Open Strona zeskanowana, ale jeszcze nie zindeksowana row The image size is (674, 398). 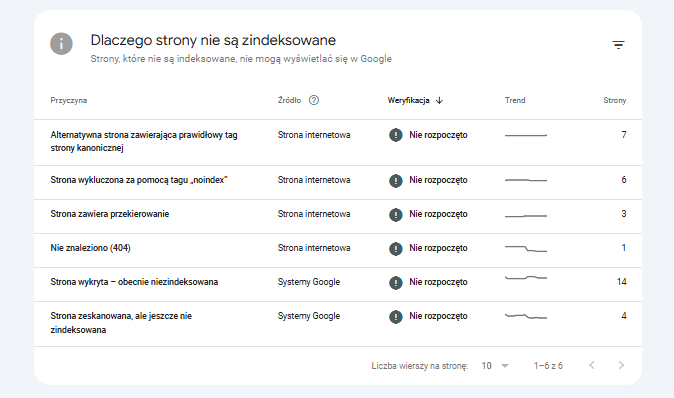coord(338,324)
